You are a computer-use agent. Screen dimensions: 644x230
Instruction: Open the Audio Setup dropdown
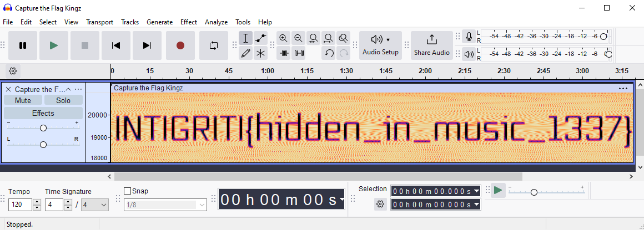[x=380, y=45]
